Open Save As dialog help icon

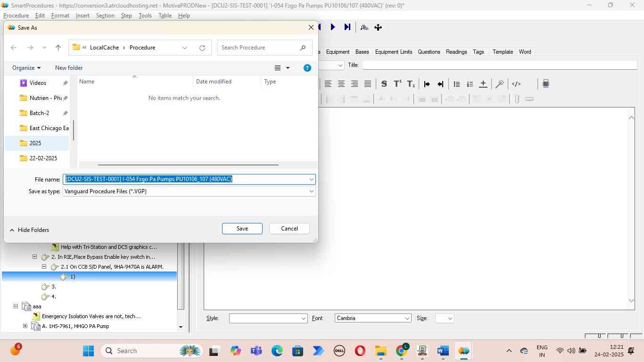307,68
